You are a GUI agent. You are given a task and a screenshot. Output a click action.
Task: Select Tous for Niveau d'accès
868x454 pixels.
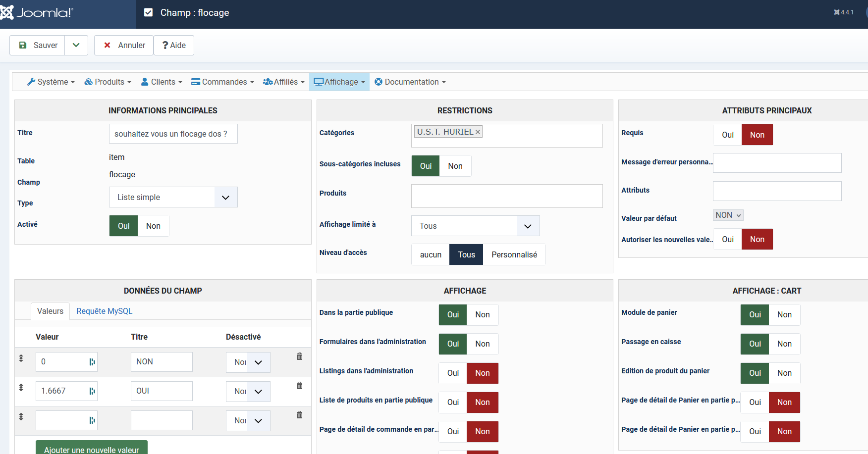pos(466,254)
